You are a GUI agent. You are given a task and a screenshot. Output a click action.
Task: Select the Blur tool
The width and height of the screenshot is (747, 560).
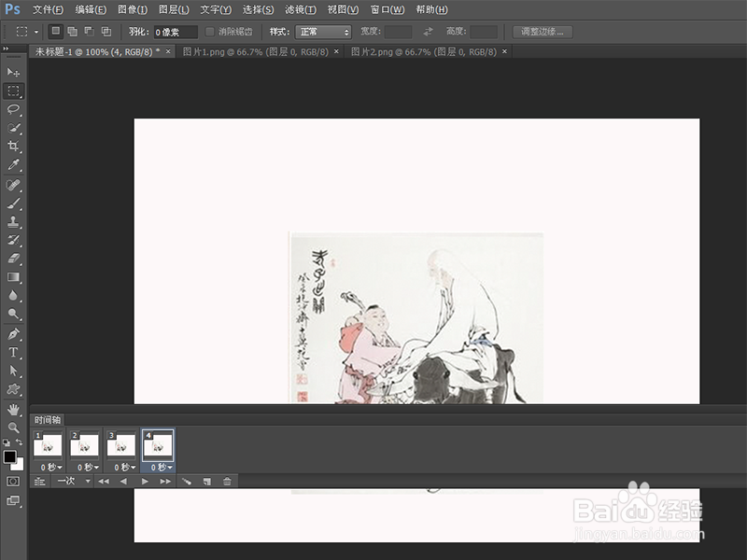pos(13,296)
